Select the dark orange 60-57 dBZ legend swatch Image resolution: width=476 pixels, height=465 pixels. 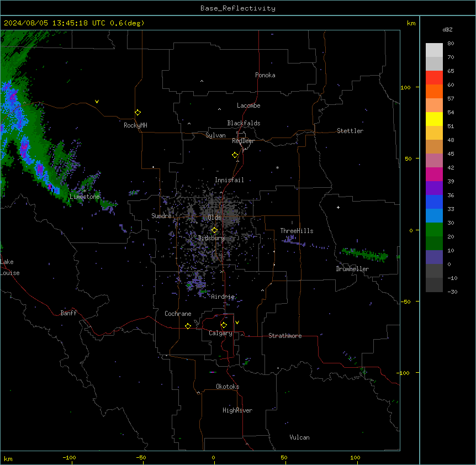[434, 91]
